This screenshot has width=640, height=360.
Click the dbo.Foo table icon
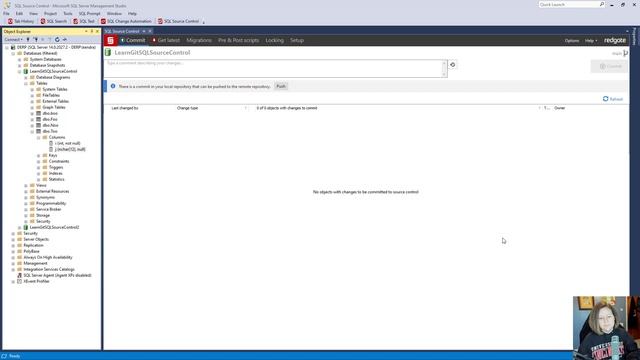pos(39,119)
